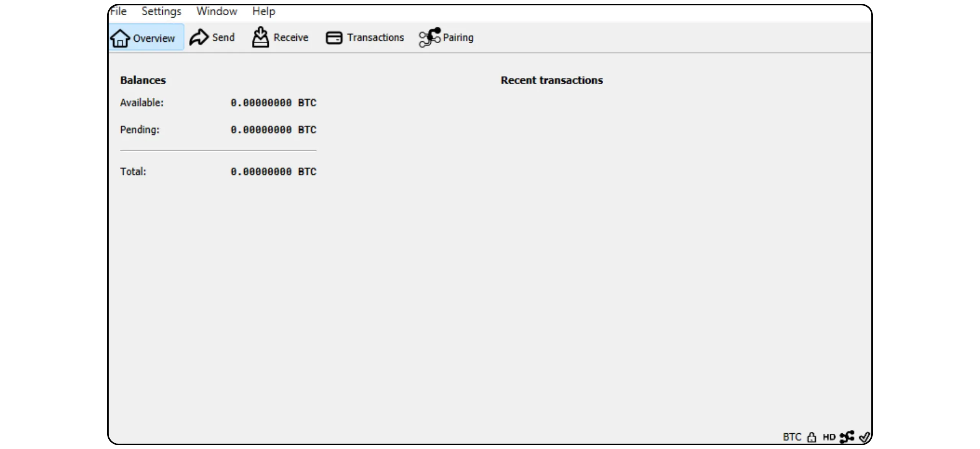The height and width of the screenshot is (449, 980).
Task: Click the Receive inbox icon
Action: [x=260, y=38]
